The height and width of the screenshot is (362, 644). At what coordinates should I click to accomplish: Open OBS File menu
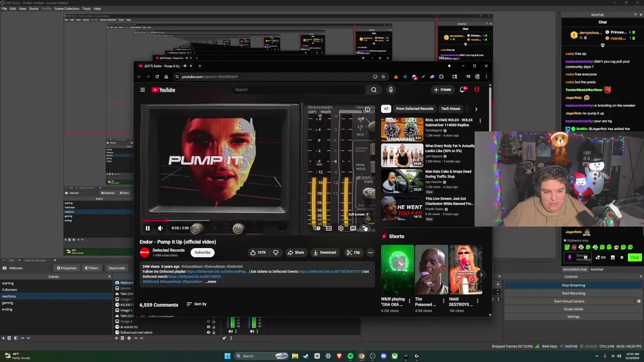point(4,9)
